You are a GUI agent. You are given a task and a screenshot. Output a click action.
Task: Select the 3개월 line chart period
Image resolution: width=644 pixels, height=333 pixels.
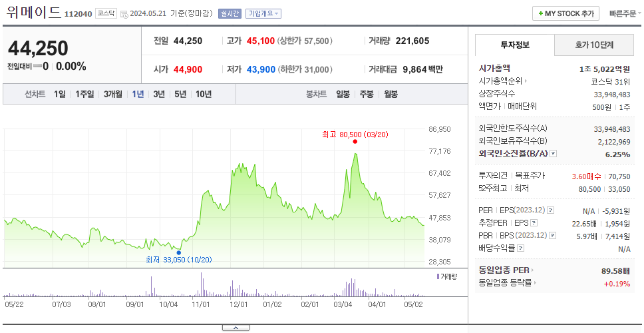[x=113, y=94]
